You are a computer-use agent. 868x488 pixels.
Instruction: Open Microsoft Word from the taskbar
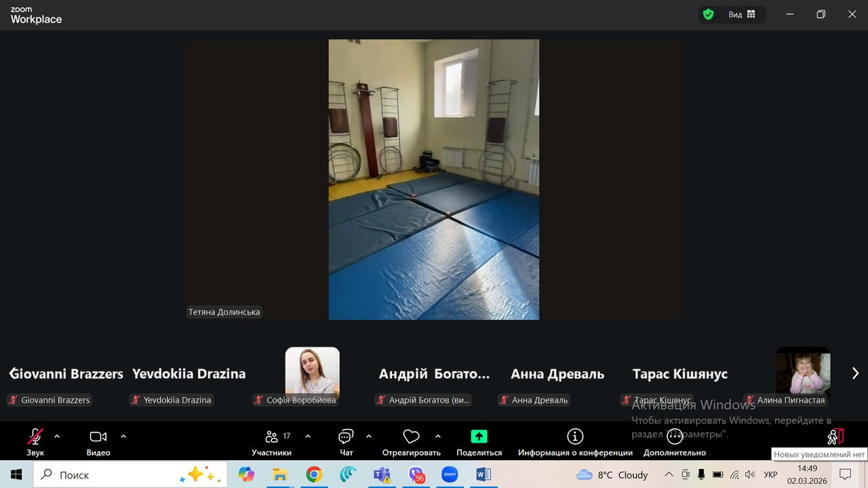(483, 474)
